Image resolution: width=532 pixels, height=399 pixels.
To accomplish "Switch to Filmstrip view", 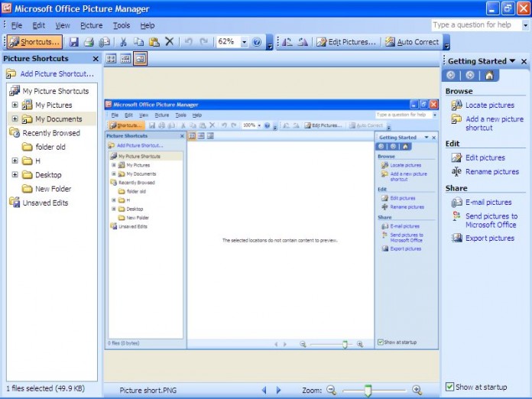I will [x=125, y=59].
